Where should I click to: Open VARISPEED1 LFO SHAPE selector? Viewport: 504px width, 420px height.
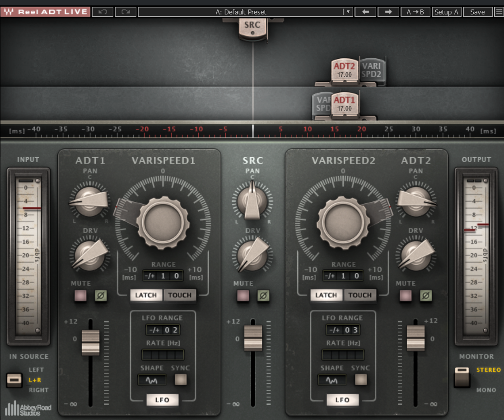tap(152, 380)
